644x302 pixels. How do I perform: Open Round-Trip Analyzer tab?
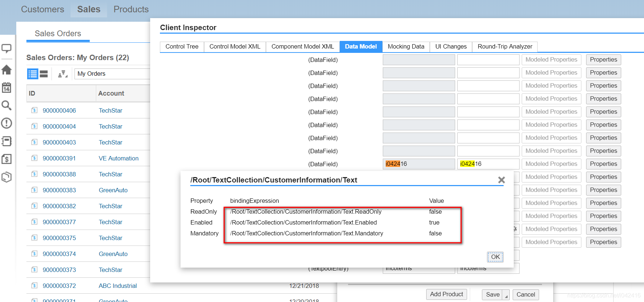(505, 47)
